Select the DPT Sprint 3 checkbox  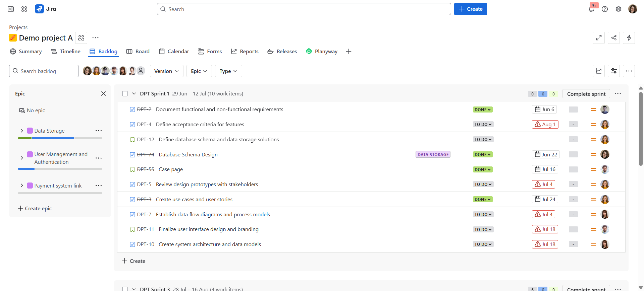125,289
